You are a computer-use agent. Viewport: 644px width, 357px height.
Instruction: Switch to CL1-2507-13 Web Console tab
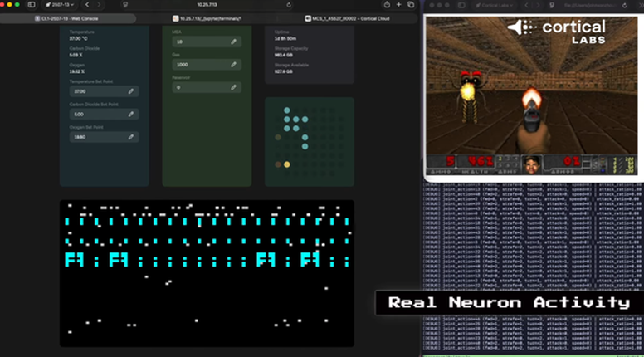coord(68,17)
